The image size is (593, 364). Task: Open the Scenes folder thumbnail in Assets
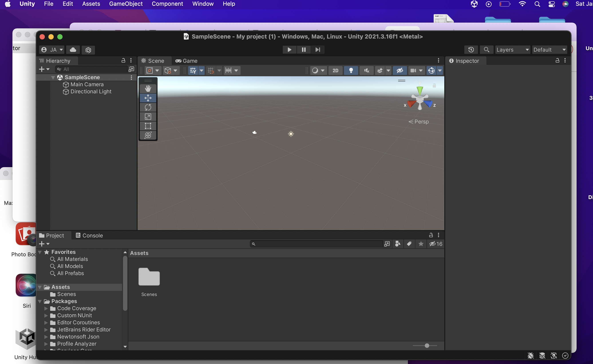tap(149, 277)
